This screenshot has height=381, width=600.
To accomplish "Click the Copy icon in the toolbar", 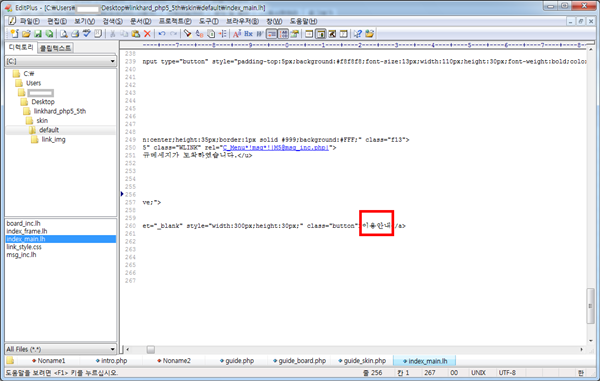I will 124,34.
